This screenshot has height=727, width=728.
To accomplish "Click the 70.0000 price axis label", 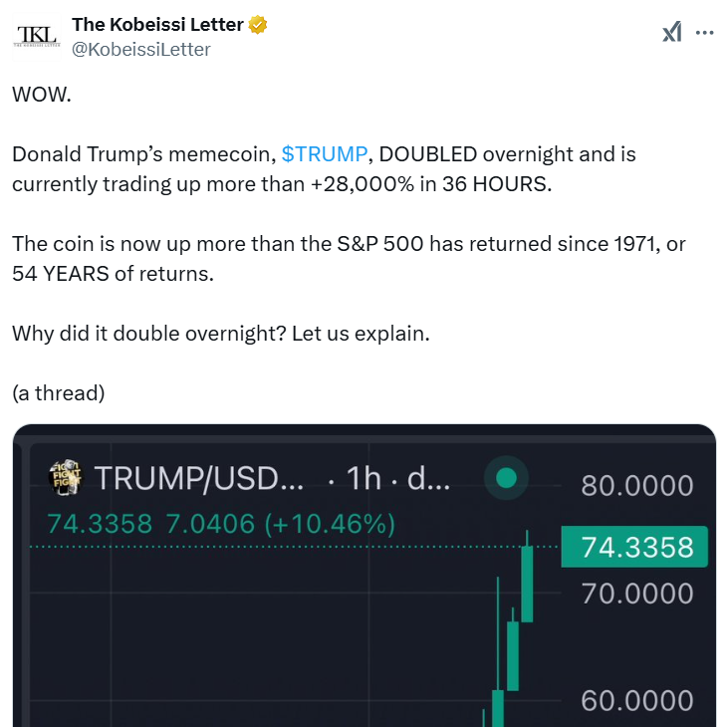I will click(x=636, y=594).
